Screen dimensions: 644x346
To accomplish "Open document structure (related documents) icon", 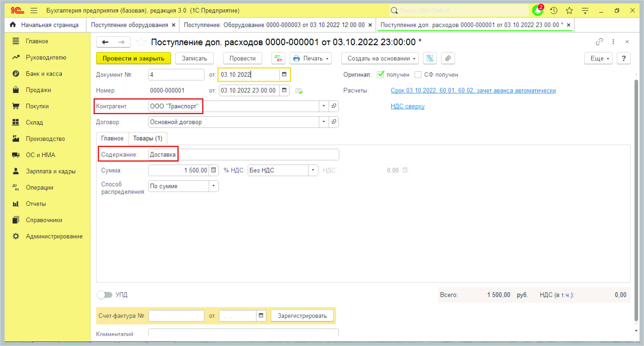I will click(x=430, y=58).
